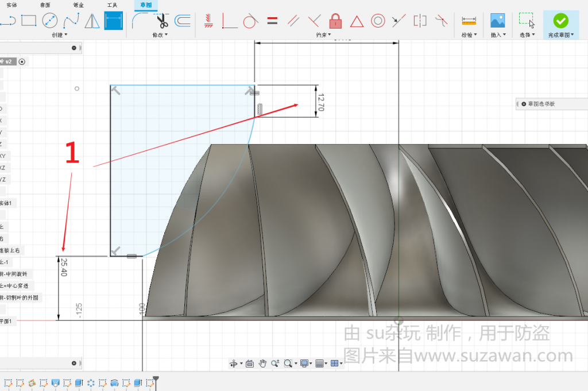Select the two-point Circle tool
Image resolution: width=588 pixels, height=391 pixels.
[x=50, y=21]
